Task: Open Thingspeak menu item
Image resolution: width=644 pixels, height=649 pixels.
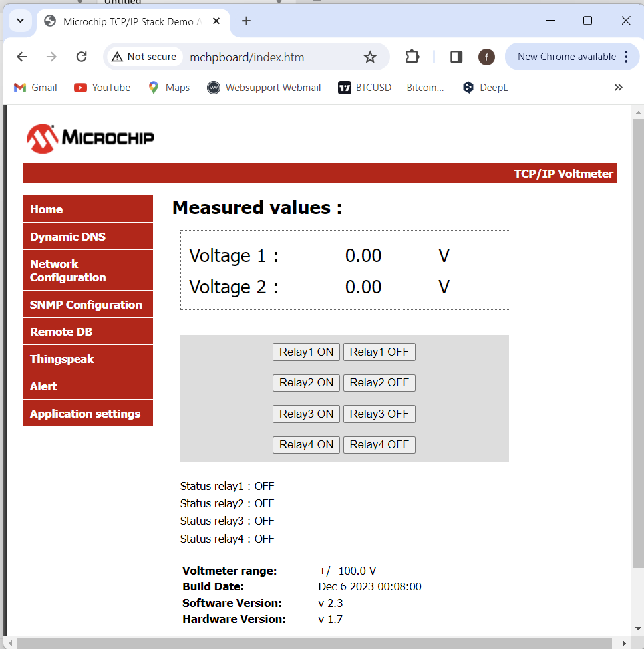Action: [x=88, y=359]
